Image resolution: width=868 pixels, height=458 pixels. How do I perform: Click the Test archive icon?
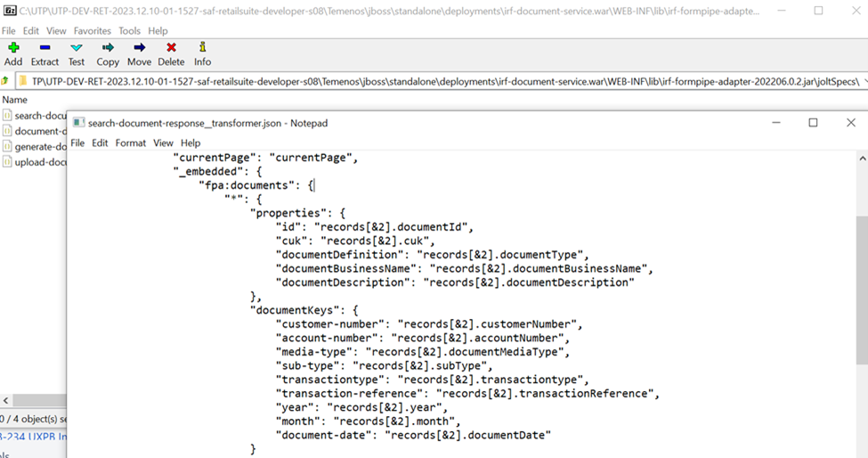pos(77,48)
